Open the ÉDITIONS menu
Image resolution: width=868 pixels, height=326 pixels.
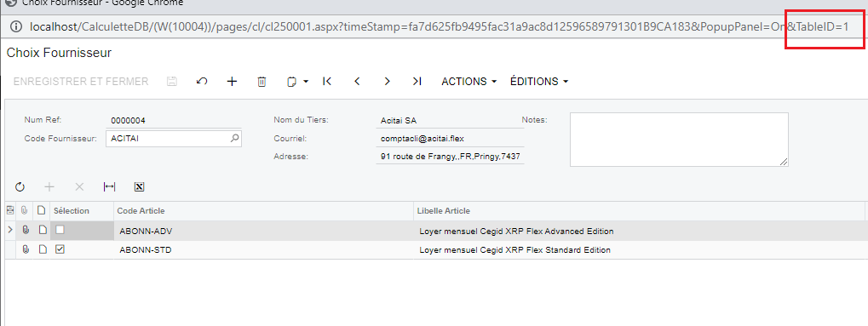pos(539,82)
